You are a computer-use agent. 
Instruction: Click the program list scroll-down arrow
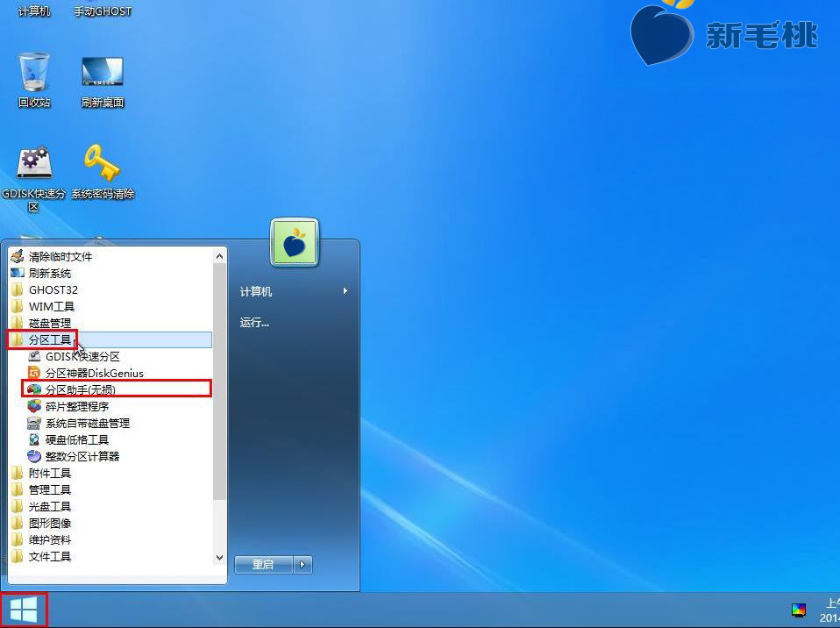219,557
